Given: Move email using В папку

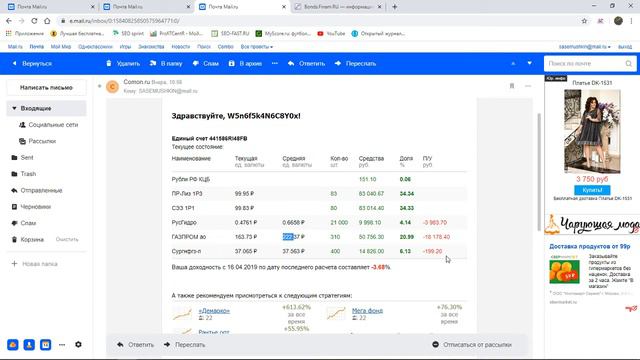Looking at the screenshot, I should [x=166, y=64].
